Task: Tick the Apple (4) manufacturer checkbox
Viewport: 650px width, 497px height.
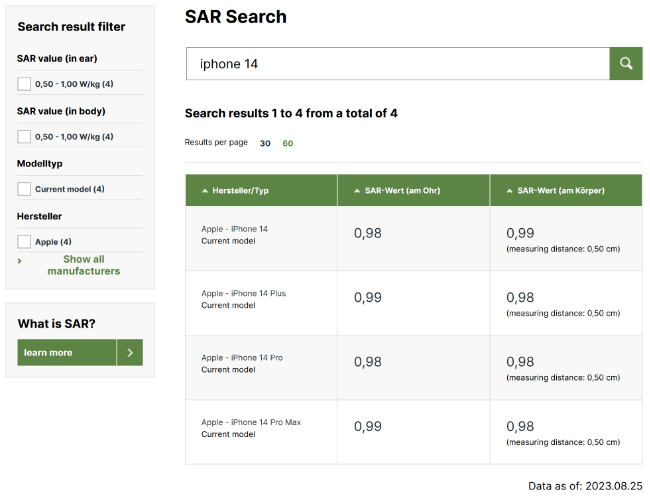Action: point(24,242)
